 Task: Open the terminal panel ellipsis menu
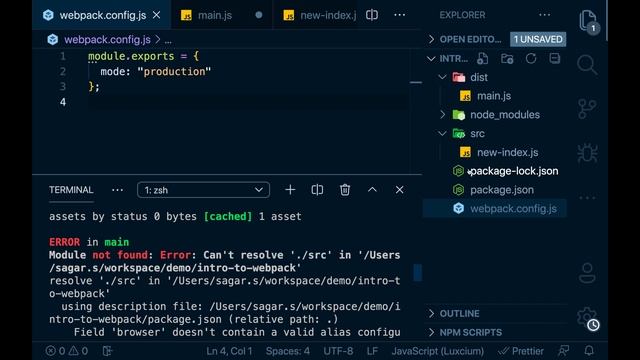(x=117, y=190)
